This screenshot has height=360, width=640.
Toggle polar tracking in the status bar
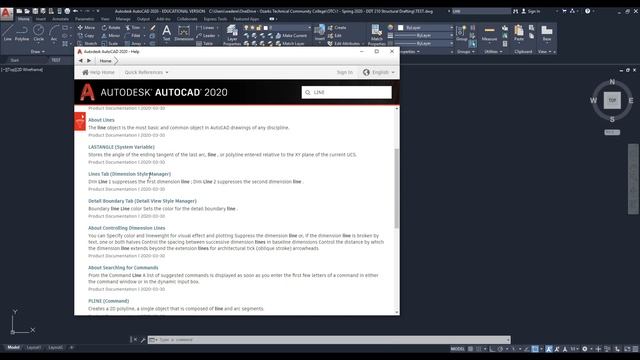click(500, 349)
